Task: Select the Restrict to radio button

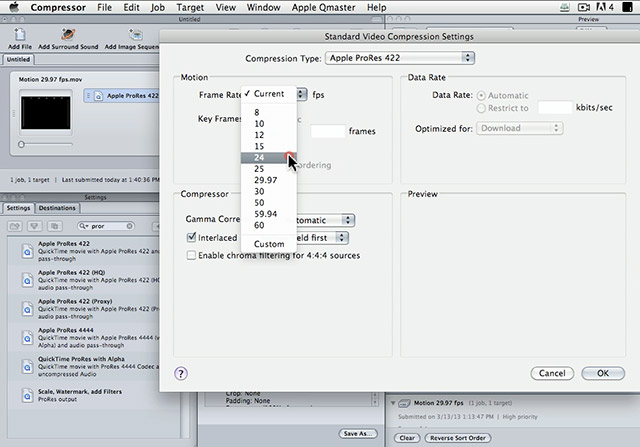Action: point(481,108)
